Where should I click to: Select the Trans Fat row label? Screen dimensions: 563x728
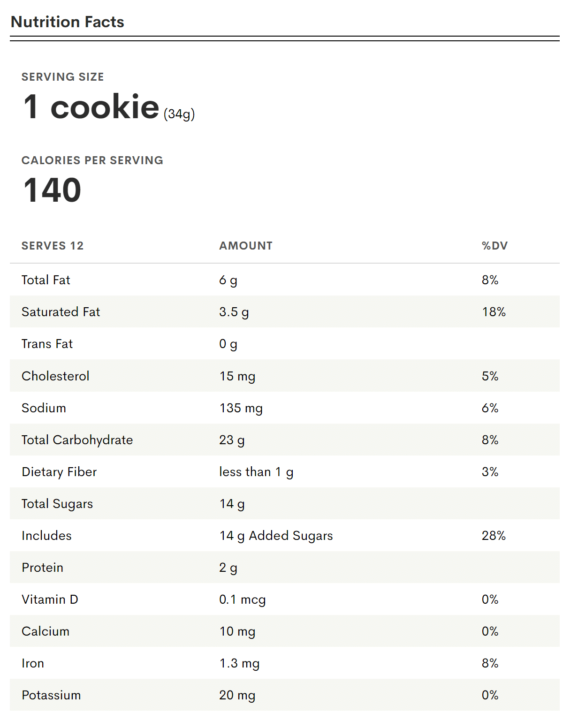tap(47, 344)
